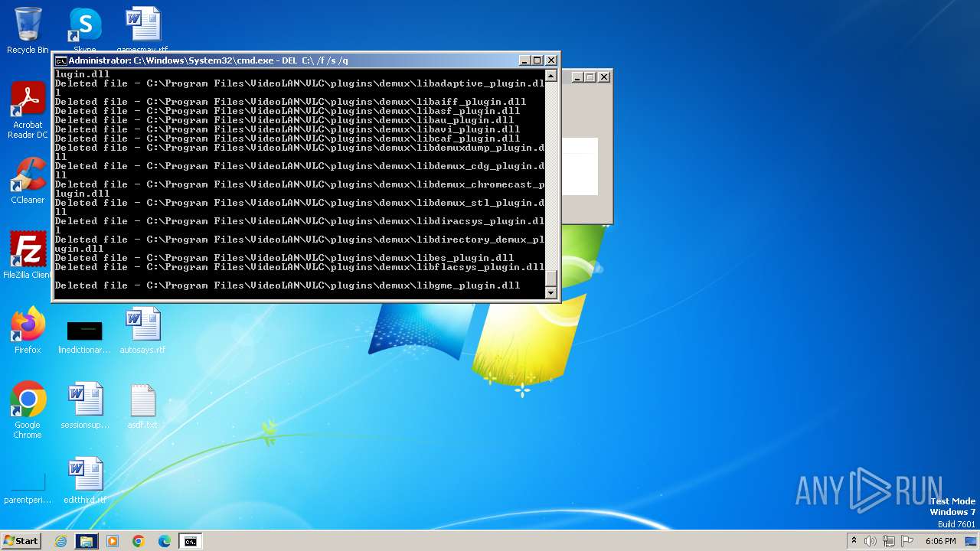Maximize the background window behind cmd
The width and height of the screenshot is (980, 551).
tap(590, 77)
